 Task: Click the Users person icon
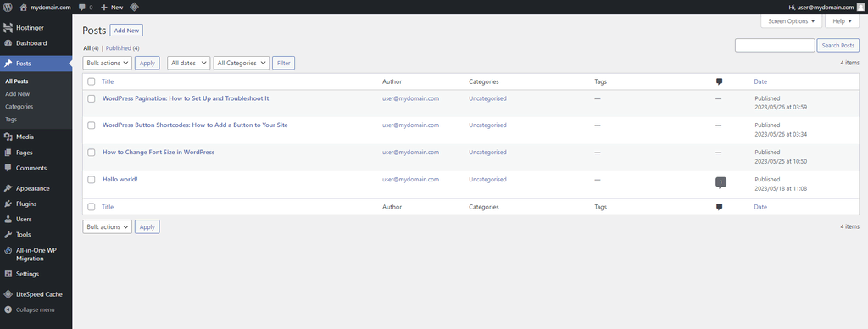coord(8,220)
